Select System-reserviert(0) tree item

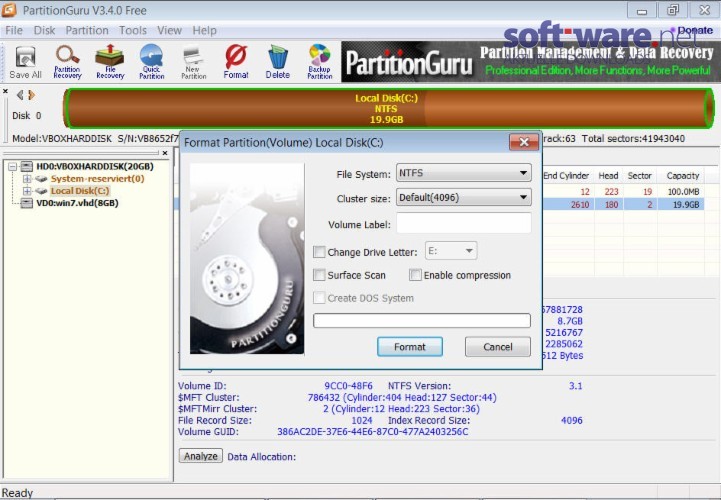97,178
